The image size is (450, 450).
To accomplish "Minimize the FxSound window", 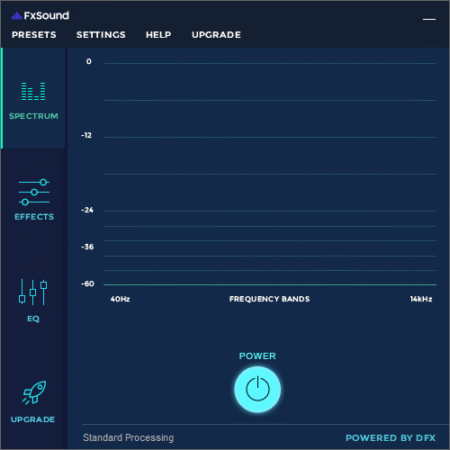I will [429, 20].
